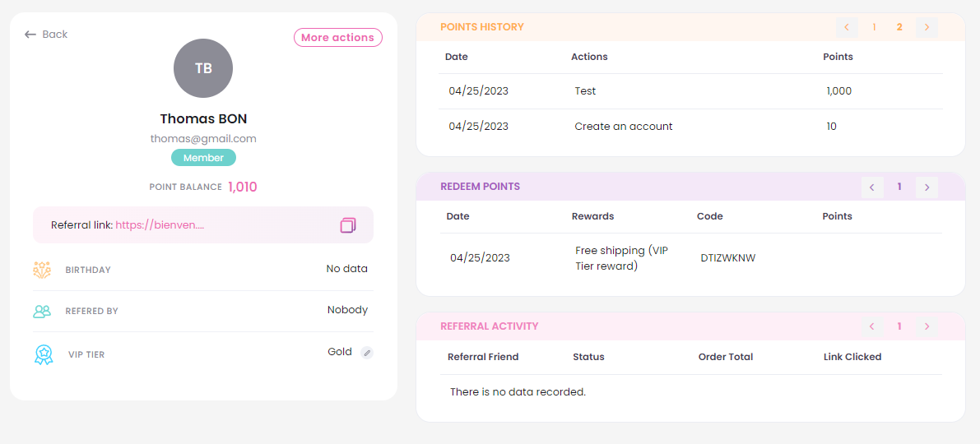Go to previous Points History page

point(847,27)
